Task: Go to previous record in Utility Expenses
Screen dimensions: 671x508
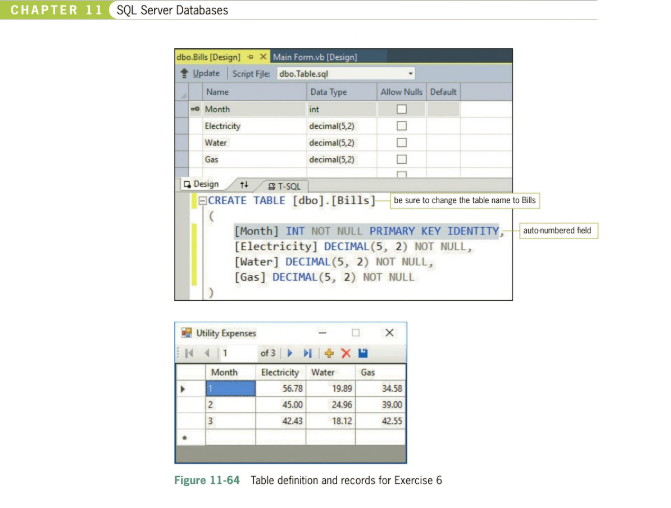Action: (x=207, y=353)
